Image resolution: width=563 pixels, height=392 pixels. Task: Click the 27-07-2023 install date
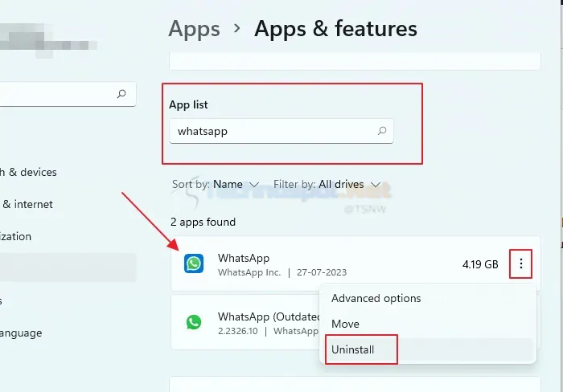tap(322, 272)
